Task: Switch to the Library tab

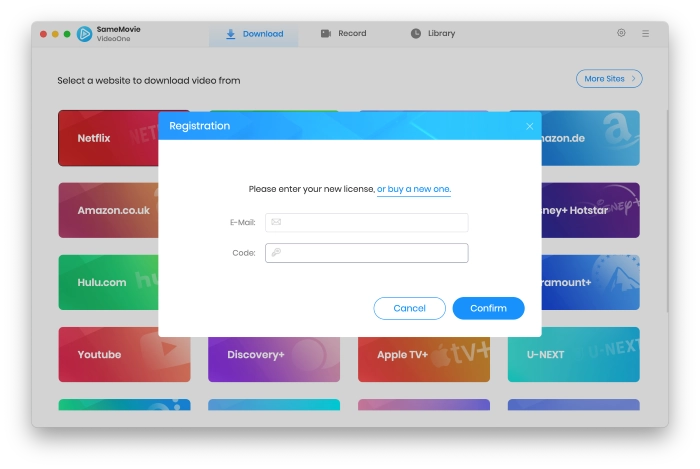Action: pos(433,33)
